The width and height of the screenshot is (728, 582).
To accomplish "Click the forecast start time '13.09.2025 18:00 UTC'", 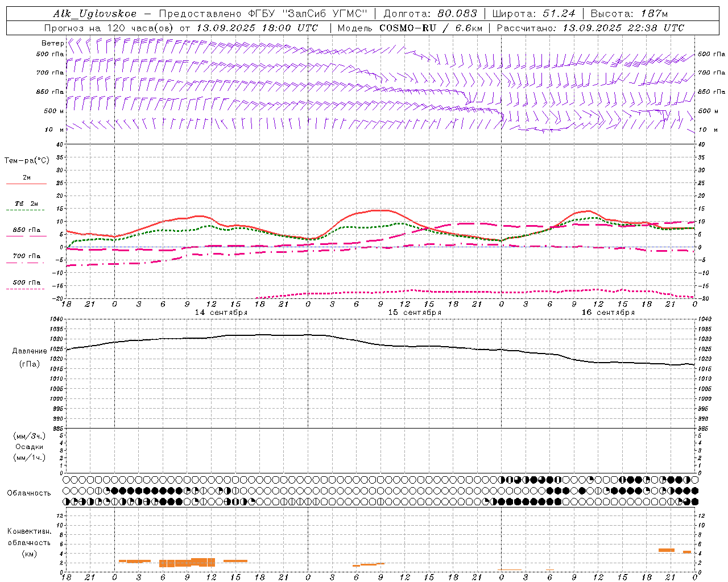I will point(258,28).
